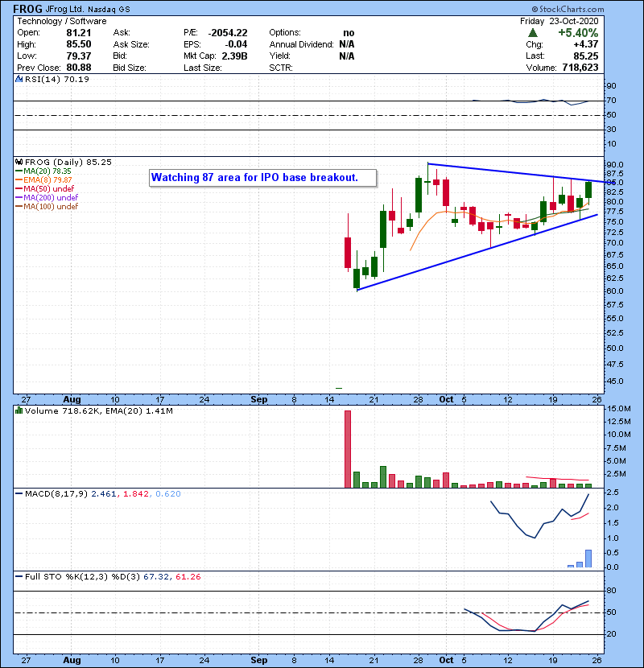Screen dimensions: 644x668
Task: Click the Annual Dividend N/A value
Action: coord(347,44)
